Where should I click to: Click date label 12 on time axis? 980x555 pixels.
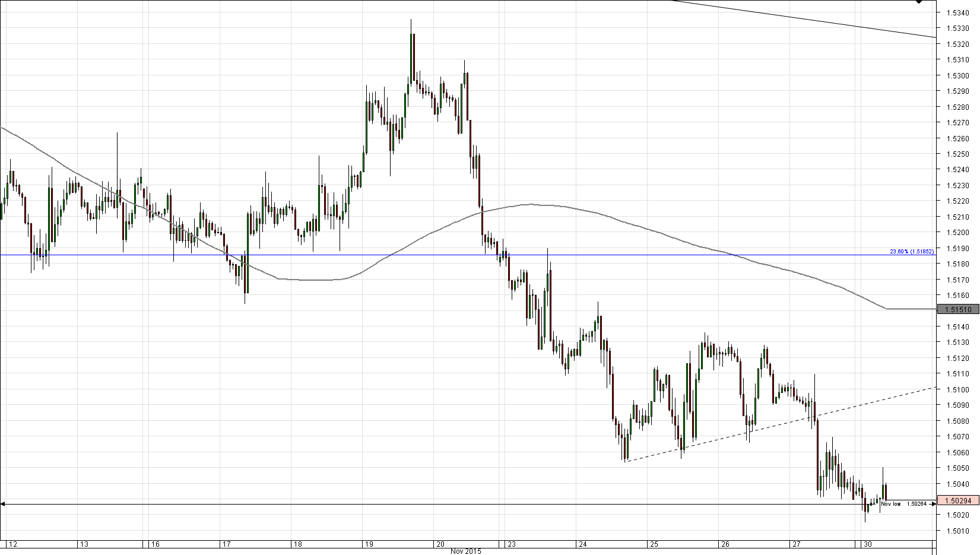tap(12, 544)
